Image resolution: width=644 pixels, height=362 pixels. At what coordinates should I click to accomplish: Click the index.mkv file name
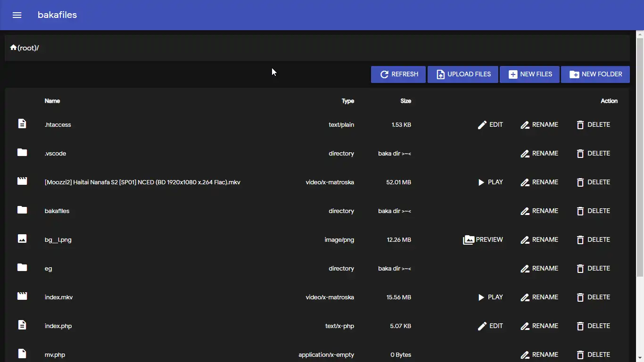58,297
